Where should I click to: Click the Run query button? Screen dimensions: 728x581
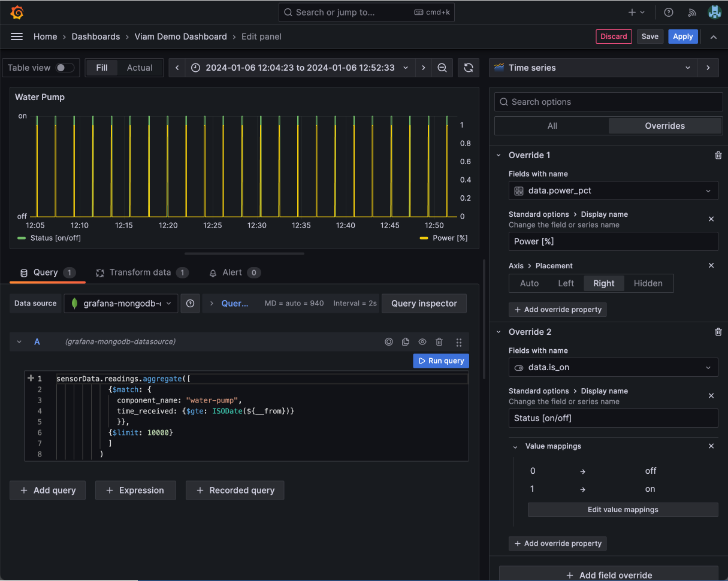(x=441, y=361)
